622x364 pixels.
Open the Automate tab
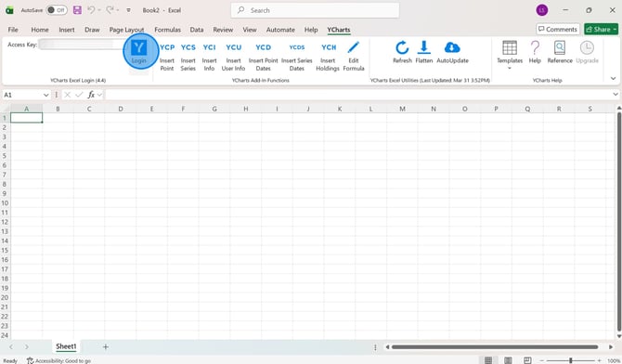tap(280, 30)
